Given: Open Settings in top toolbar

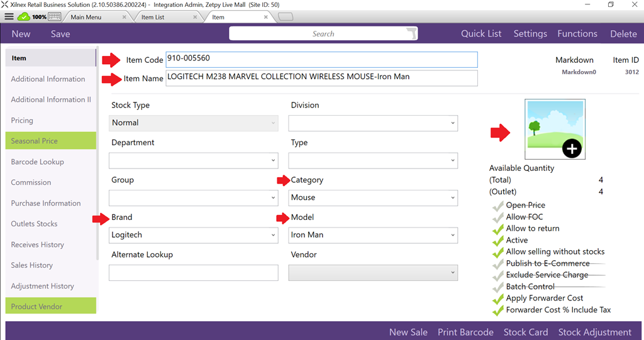Looking at the screenshot, I should pyautogui.click(x=530, y=34).
